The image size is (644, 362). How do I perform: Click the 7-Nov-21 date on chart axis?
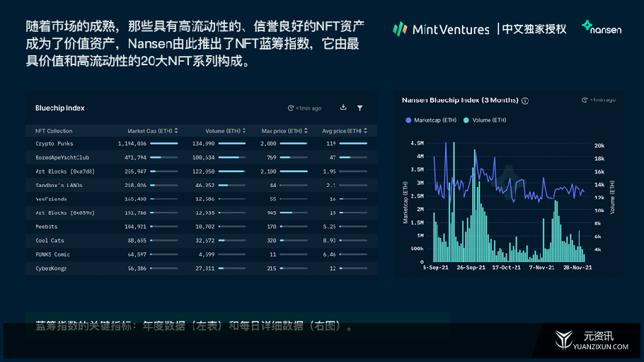[x=541, y=268]
